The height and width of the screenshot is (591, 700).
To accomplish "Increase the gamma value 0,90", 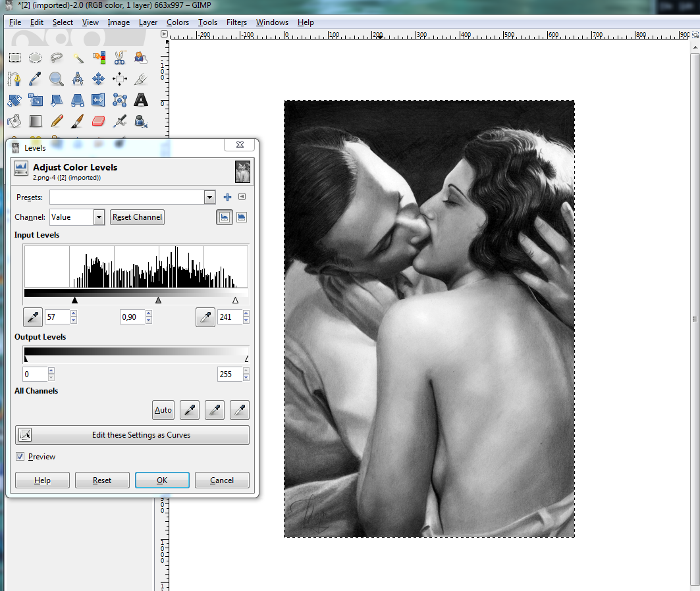I will (149, 313).
